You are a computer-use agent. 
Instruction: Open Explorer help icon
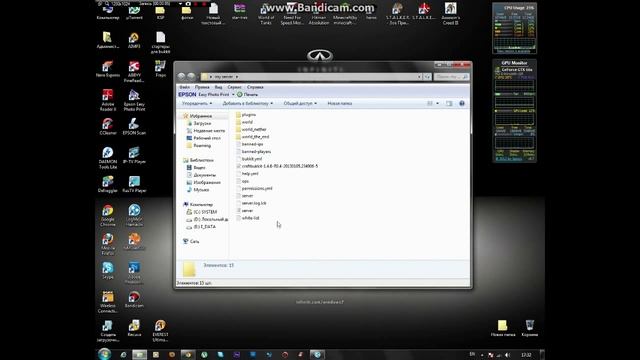click(462, 103)
